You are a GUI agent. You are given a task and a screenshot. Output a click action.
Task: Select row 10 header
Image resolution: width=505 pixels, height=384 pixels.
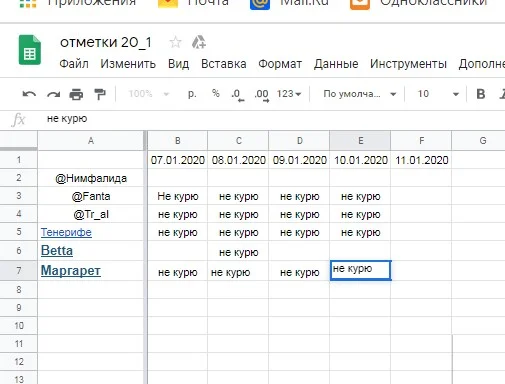tap(19, 325)
